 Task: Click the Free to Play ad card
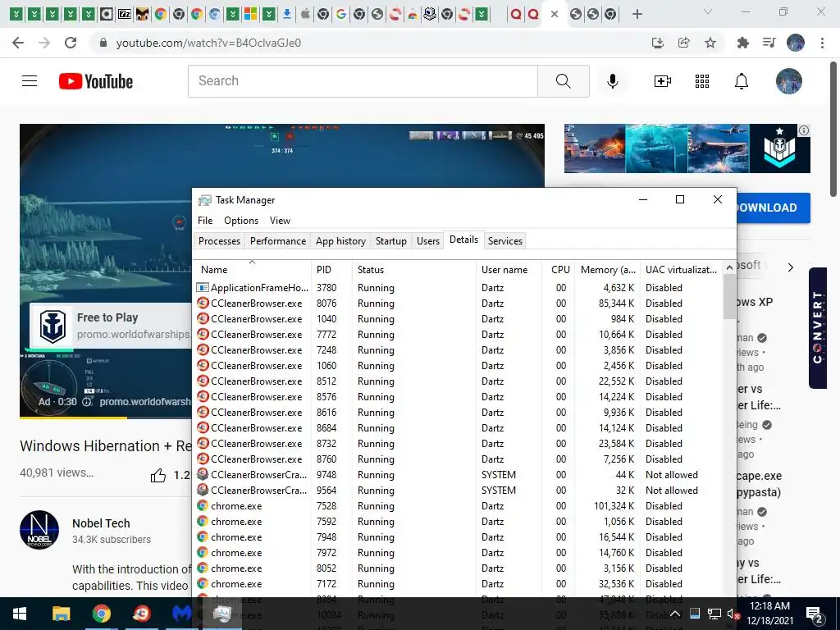coord(111,325)
